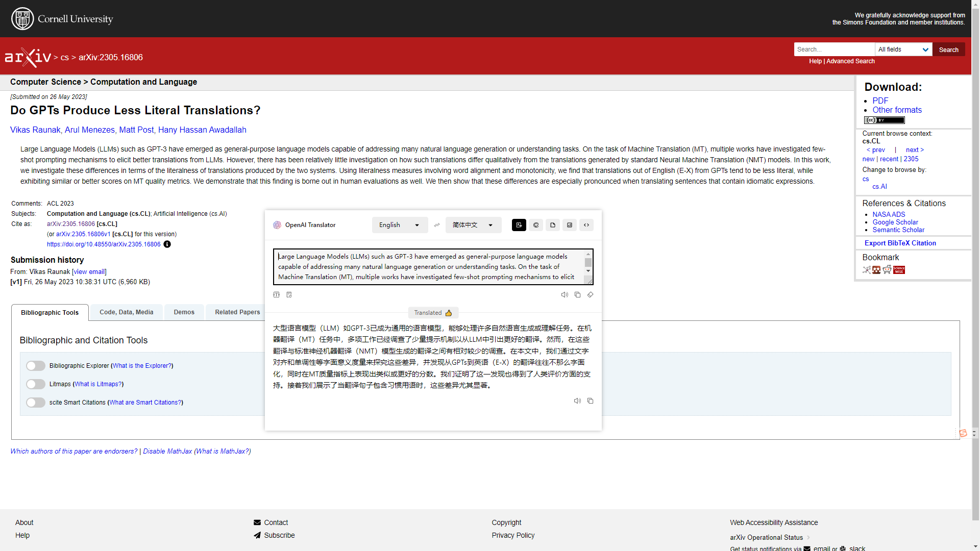Open Other formats download link
The height and width of the screenshot is (551, 980).
click(x=897, y=110)
